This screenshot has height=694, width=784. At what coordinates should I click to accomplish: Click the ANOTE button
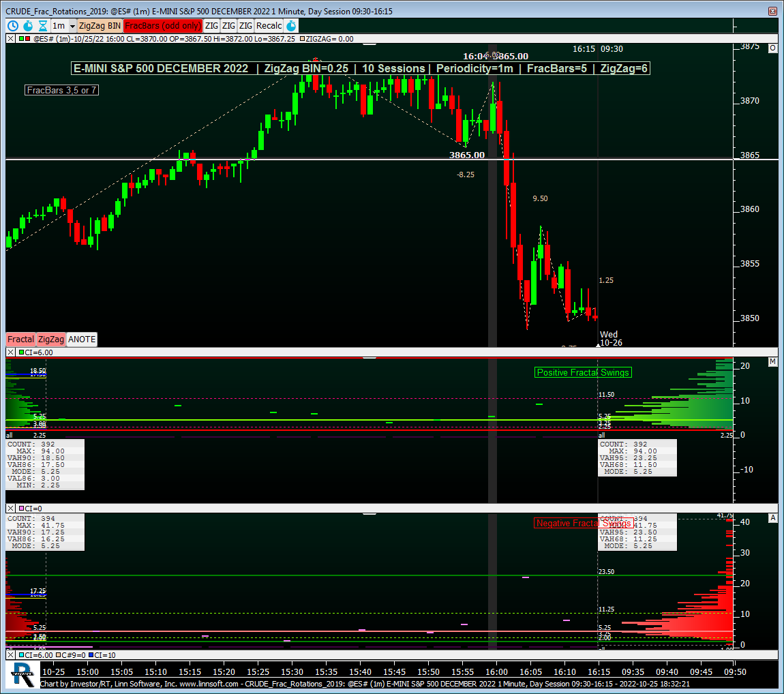point(82,340)
